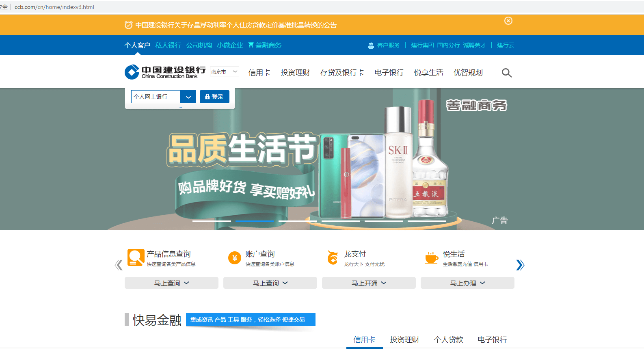Click the 账户查询 yen coin icon
The height and width of the screenshot is (363, 644).
pos(235,258)
